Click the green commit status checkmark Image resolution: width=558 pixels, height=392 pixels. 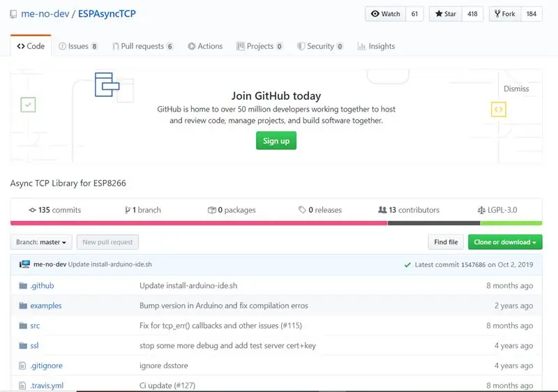tap(408, 264)
